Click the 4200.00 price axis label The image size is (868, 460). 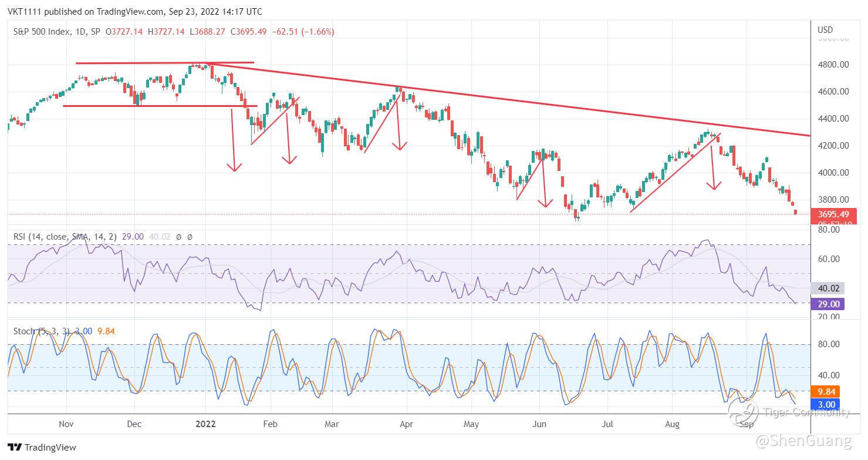(834, 146)
